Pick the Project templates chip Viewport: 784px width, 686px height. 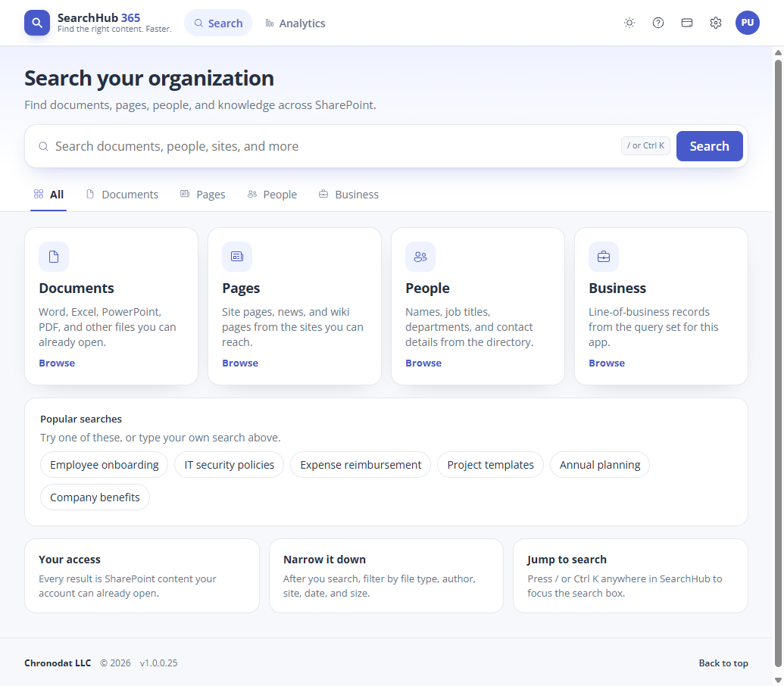(491, 465)
